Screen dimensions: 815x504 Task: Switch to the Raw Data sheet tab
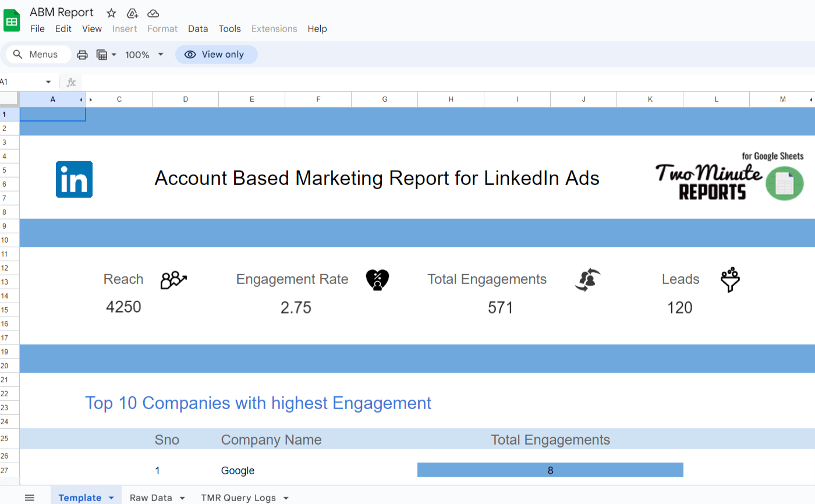coord(151,498)
